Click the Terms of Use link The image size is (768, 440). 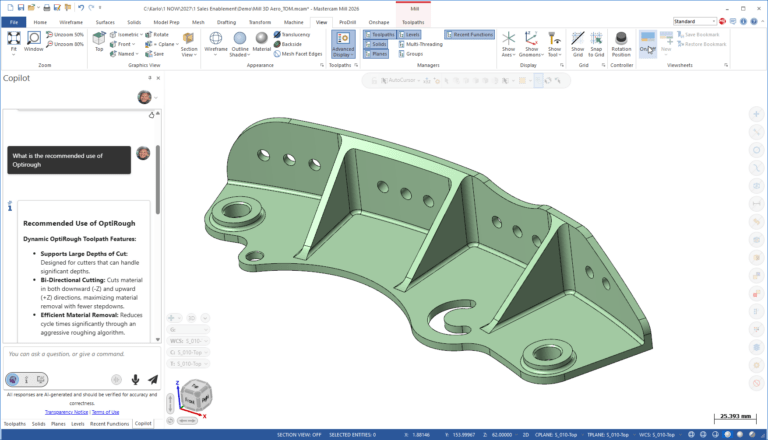[x=105, y=411]
